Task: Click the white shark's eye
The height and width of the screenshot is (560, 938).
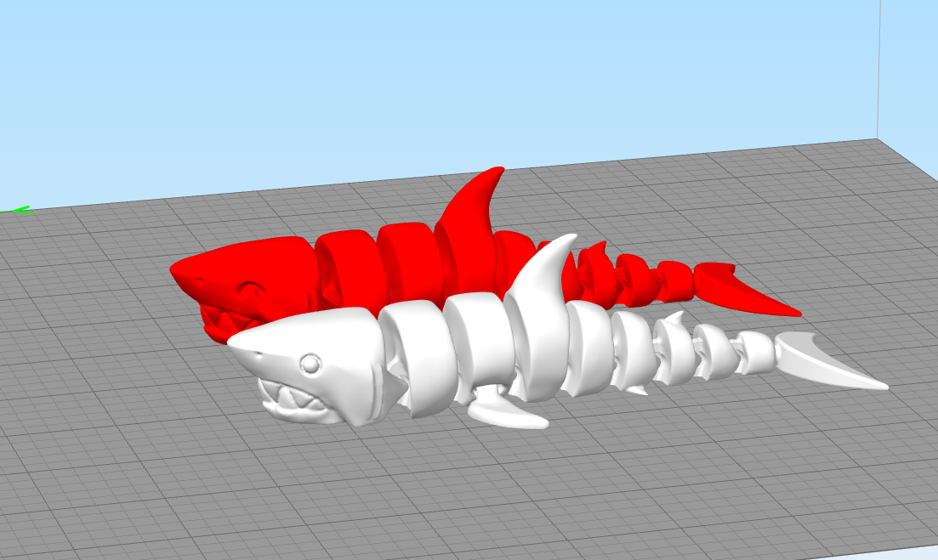Action: tap(310, 365)
